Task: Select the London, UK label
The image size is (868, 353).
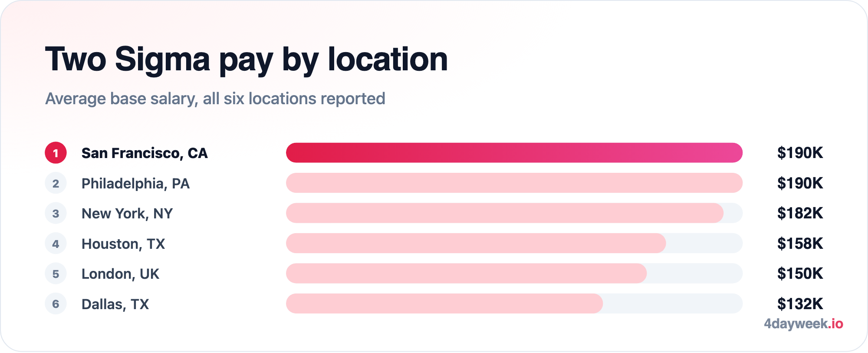Action: [x=120, y=274]
